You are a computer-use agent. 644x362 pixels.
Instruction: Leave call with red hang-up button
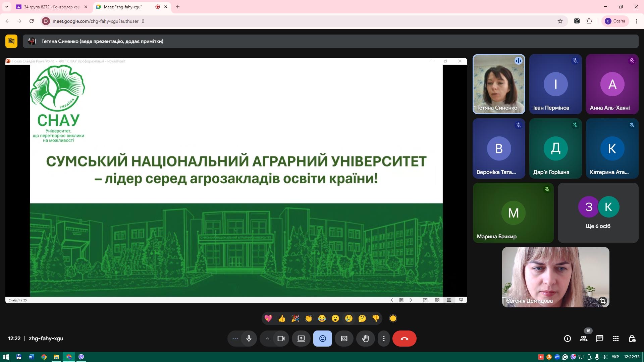[x=404, y=339]
